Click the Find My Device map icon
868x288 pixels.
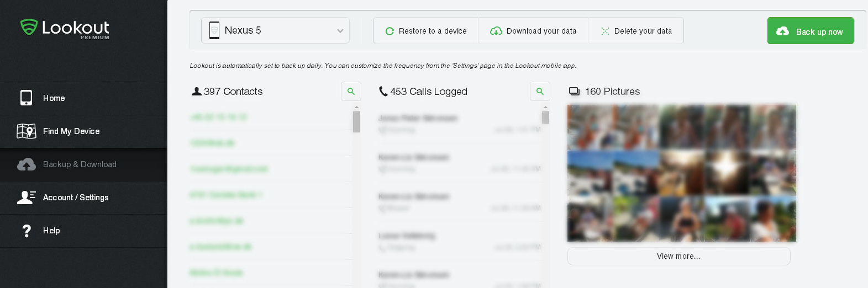point(26,131)
